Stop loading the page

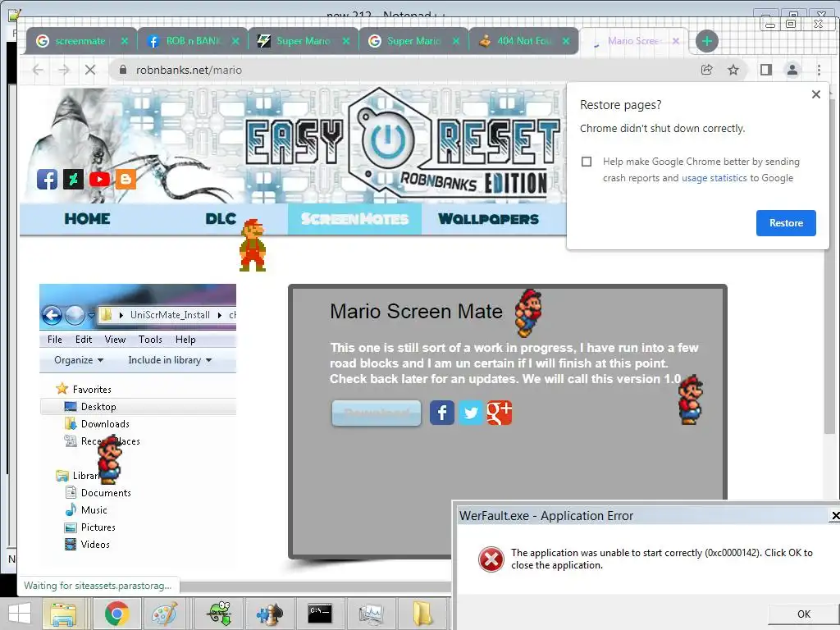[90, 70]
